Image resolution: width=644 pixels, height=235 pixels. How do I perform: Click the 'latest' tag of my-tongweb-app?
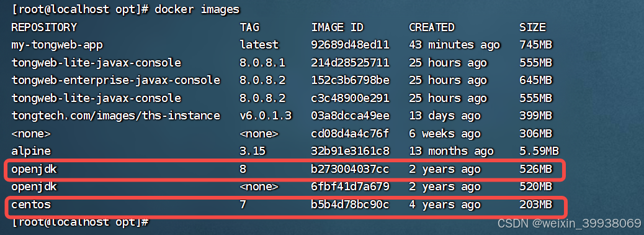pos(259,45)
